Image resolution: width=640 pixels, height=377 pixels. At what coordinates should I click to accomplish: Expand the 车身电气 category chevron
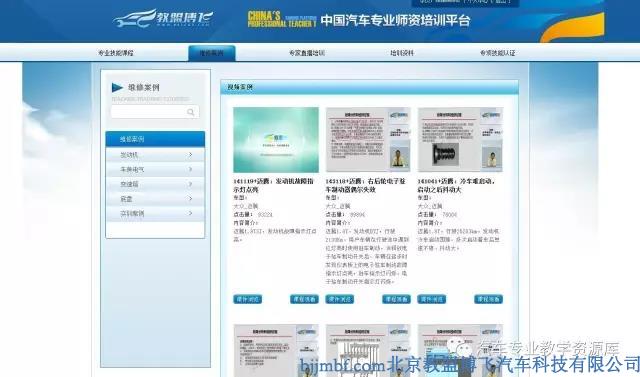(190, 169)
